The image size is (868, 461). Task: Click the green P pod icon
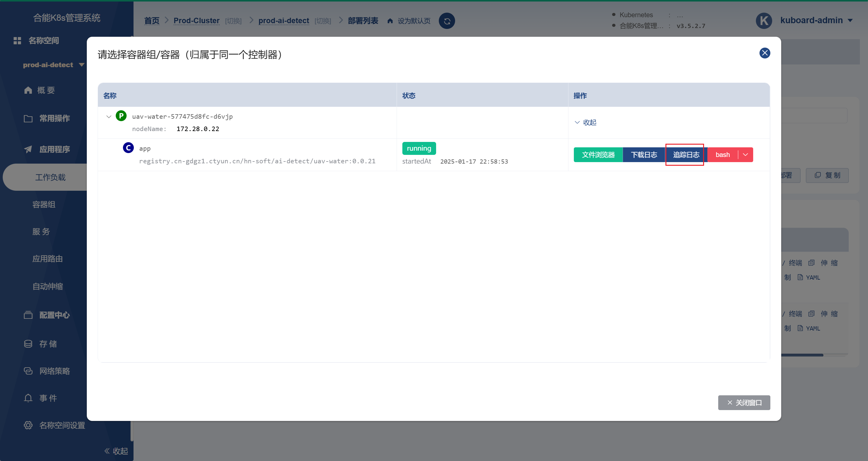pyautogui.click(x=121, y=116)
